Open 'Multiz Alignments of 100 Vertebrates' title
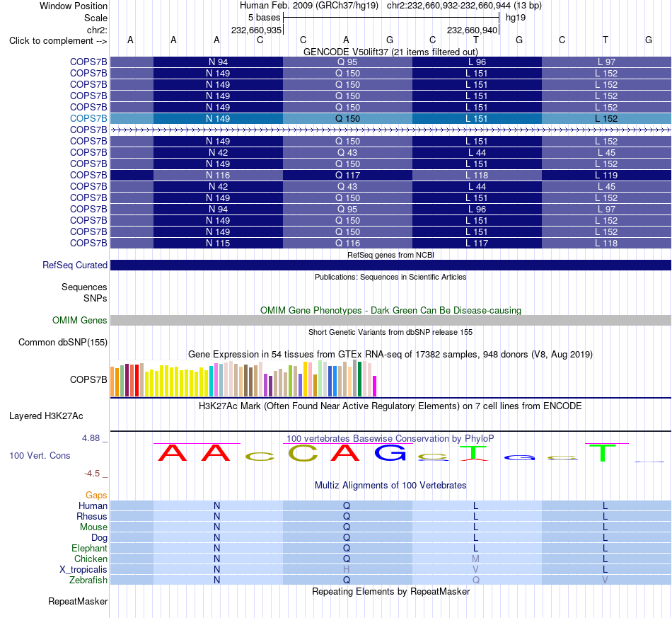The height and width of the screenshot is (618, 672). pos(390,485)
